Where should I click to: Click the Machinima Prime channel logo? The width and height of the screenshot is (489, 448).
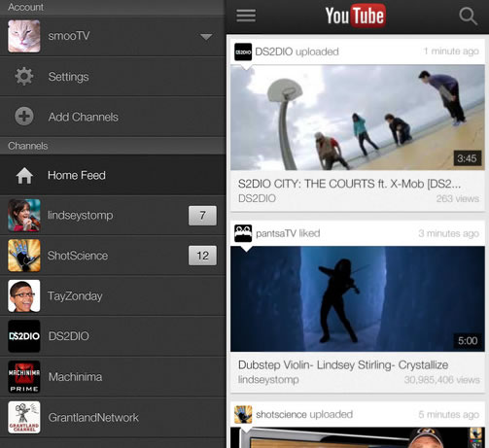pos(24,377)
